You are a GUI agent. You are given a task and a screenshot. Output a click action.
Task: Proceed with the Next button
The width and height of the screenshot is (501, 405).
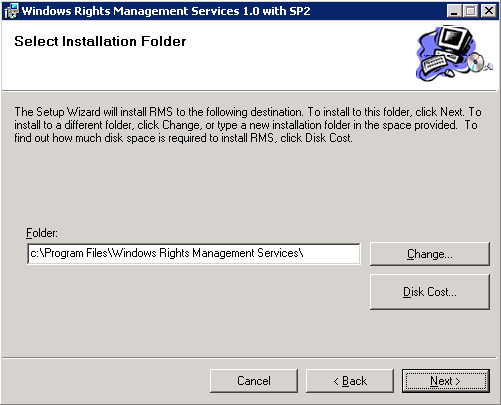click(x=446, y=381)
